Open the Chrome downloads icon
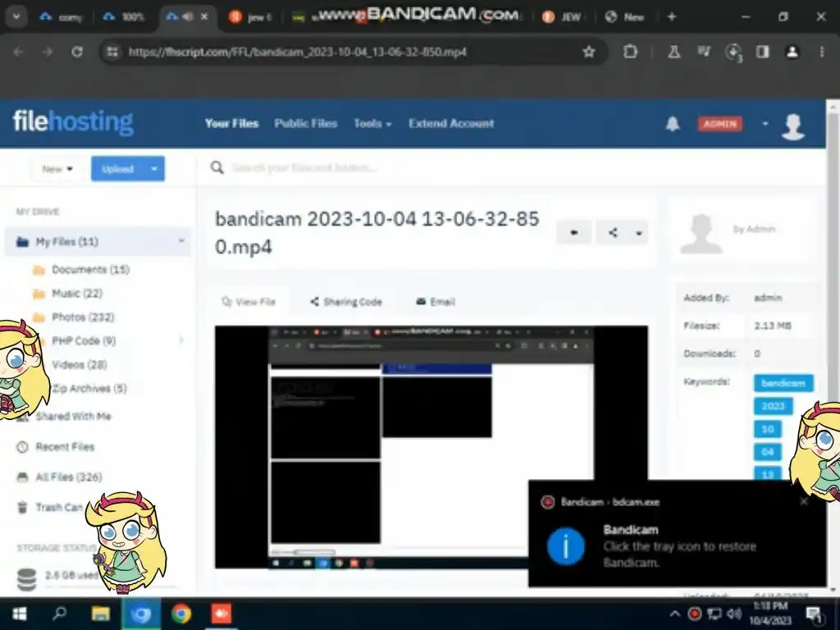The image size is (840, 630). pos(733,52)
